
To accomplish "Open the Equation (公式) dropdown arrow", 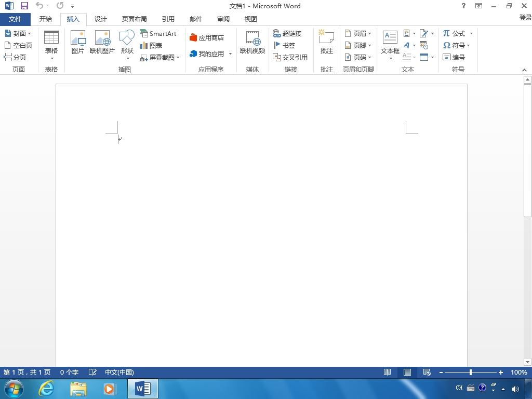I will click(471, 33).
